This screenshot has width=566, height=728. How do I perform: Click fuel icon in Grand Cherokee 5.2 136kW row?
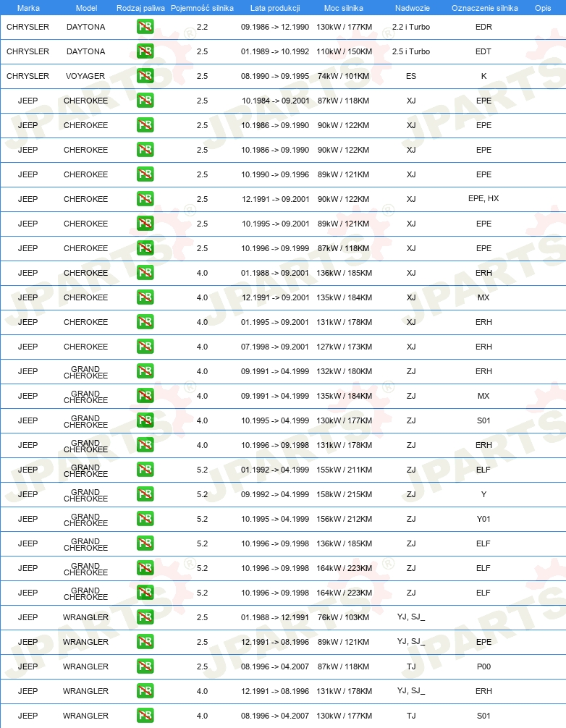(x=145, y=543)
